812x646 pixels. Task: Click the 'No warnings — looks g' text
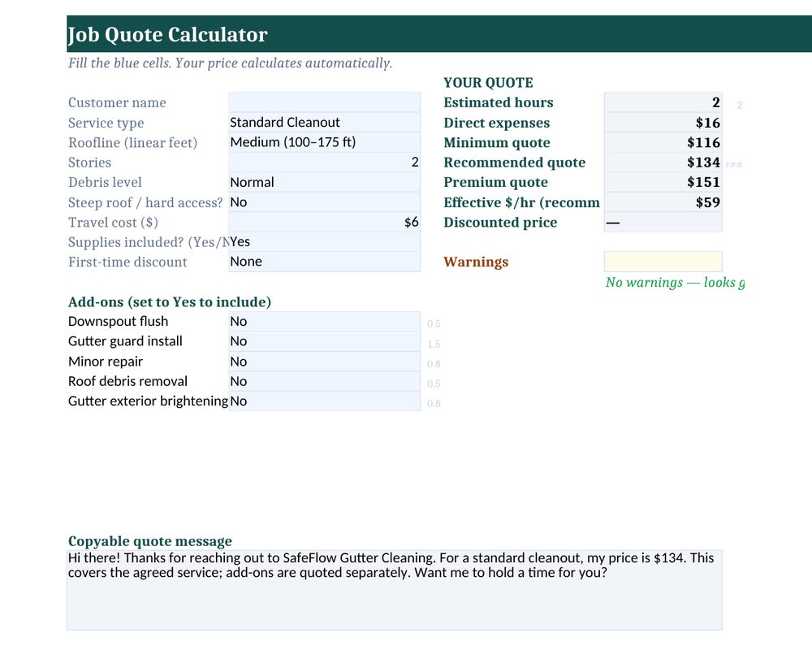[x=676, y=282]
